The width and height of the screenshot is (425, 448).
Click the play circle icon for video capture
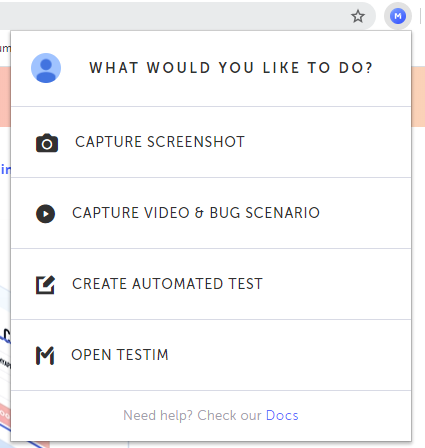pyautogui.click(x=45, y=214)
